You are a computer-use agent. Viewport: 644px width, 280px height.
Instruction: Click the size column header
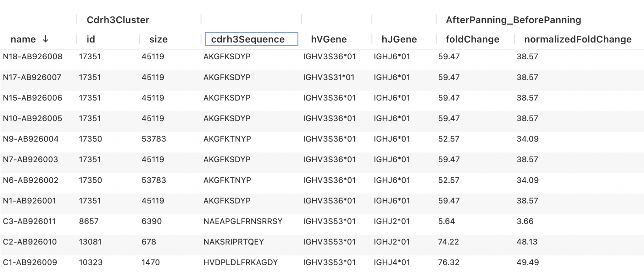(x=158, y=39)
